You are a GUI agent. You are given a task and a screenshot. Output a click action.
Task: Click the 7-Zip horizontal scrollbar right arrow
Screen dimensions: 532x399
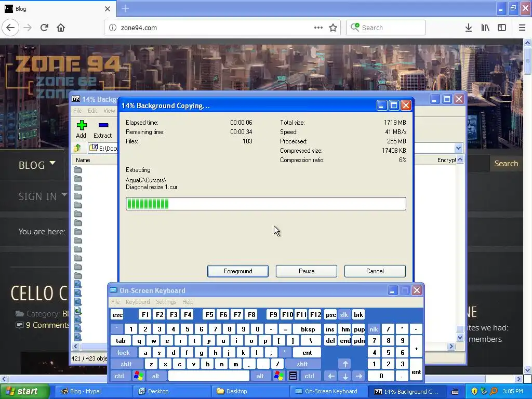(x=451, y=346)
